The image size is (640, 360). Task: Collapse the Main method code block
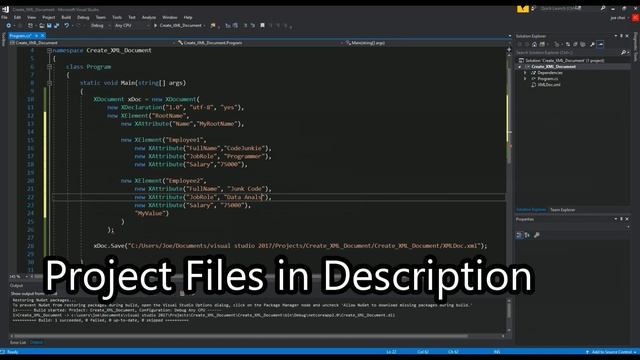49,83
